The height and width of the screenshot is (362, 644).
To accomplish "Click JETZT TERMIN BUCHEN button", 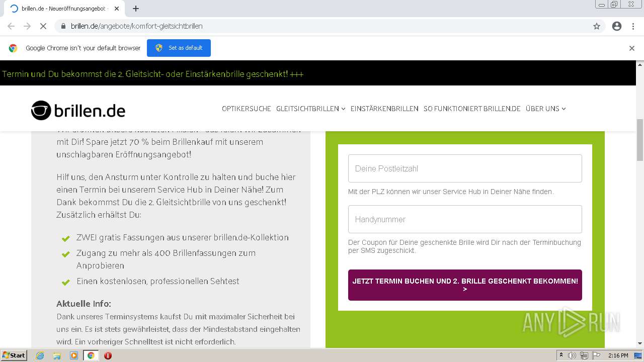I will 465,285.
